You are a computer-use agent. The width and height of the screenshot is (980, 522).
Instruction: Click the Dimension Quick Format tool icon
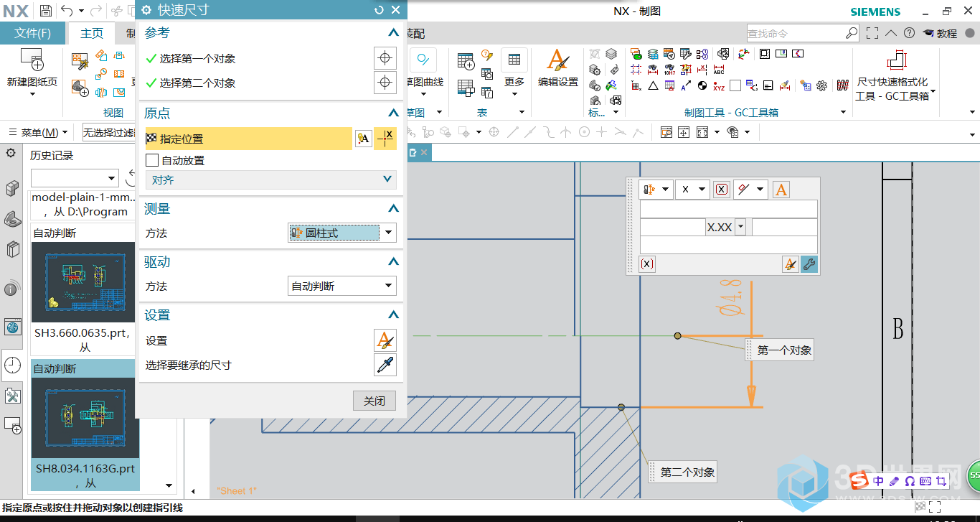click(x=897, y=61)
